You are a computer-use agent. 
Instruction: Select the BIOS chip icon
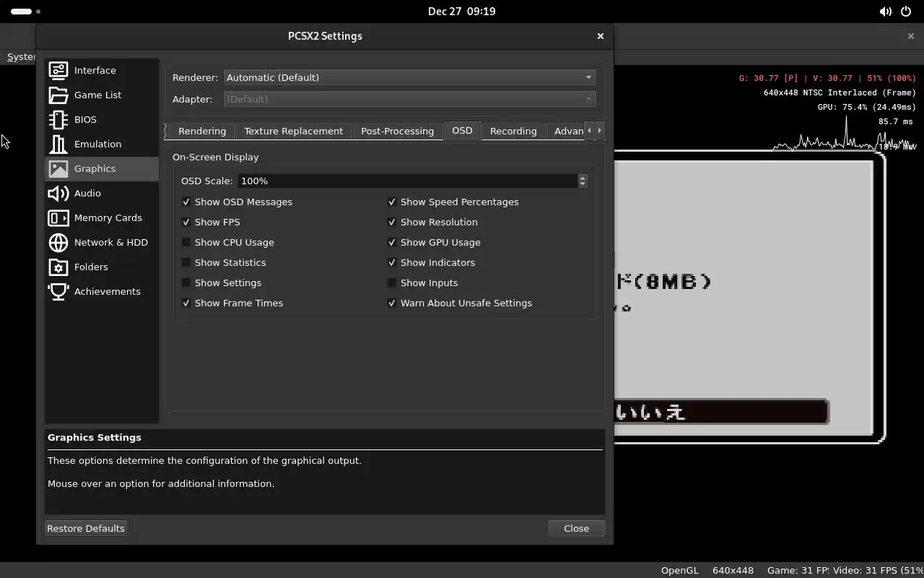point(58,119)
